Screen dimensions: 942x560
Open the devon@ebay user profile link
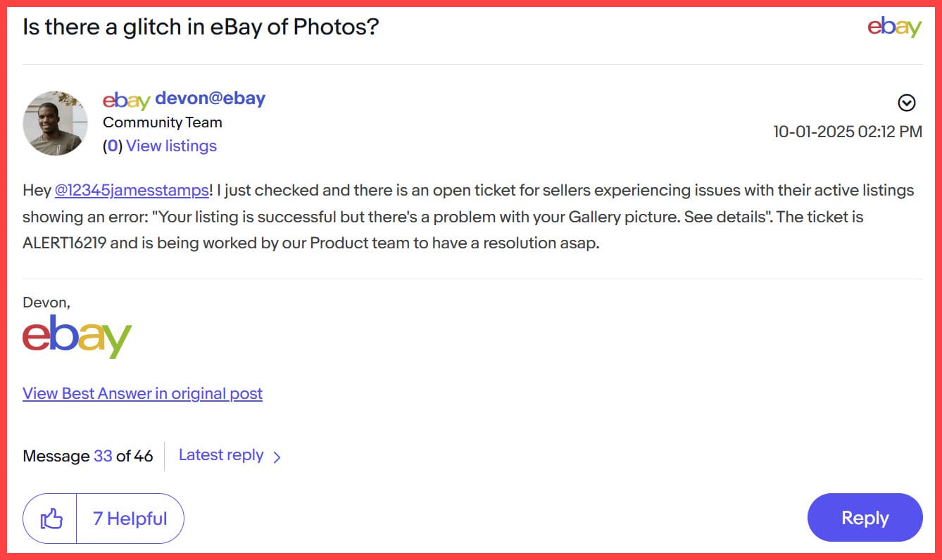tap(210, 98)
